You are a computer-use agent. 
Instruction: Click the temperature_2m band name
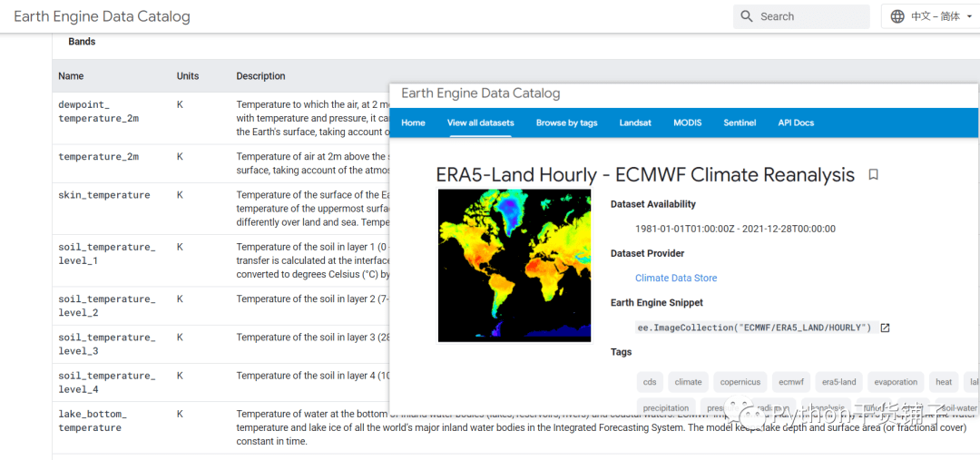pos(98,157)
